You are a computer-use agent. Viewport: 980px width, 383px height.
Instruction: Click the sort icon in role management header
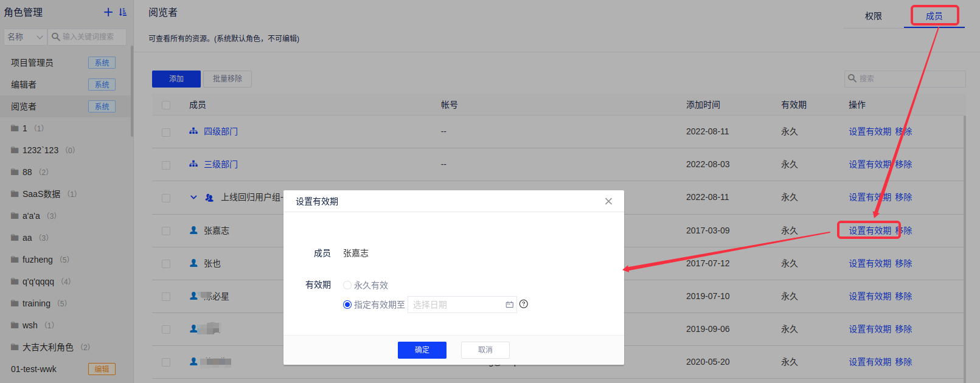[x=123, y=12]
